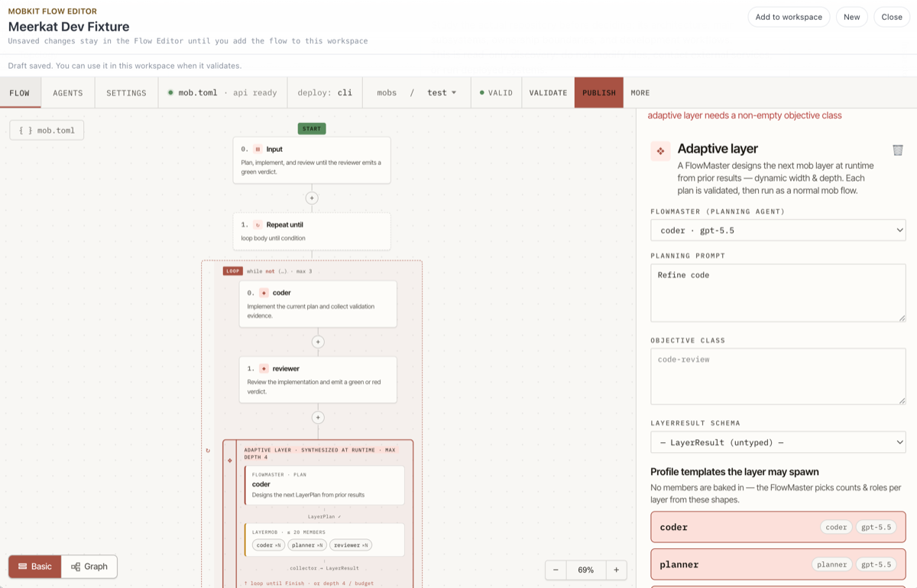The width and height of the screenshot is (917, 588).
Task: Click the deploy: cli item
Action: 325,92
